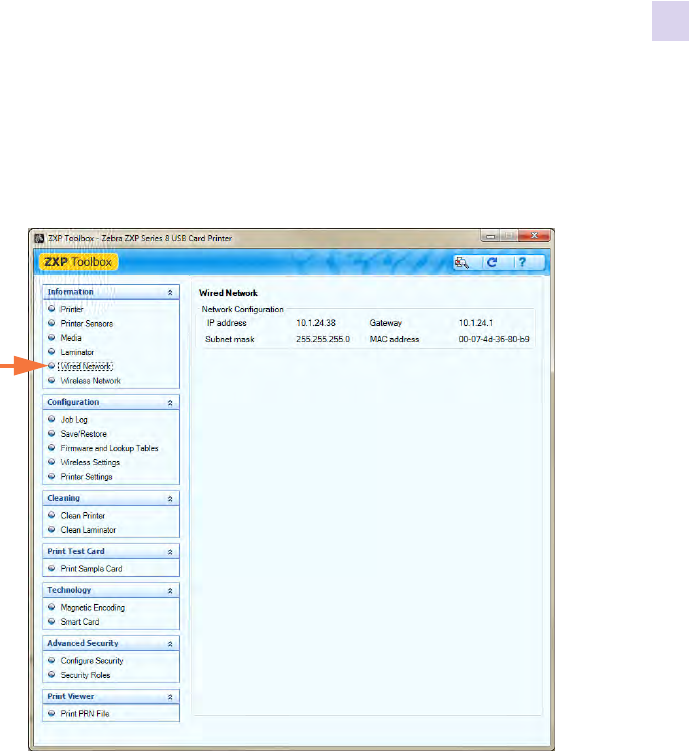Open Printer Settings

[86, 477]
